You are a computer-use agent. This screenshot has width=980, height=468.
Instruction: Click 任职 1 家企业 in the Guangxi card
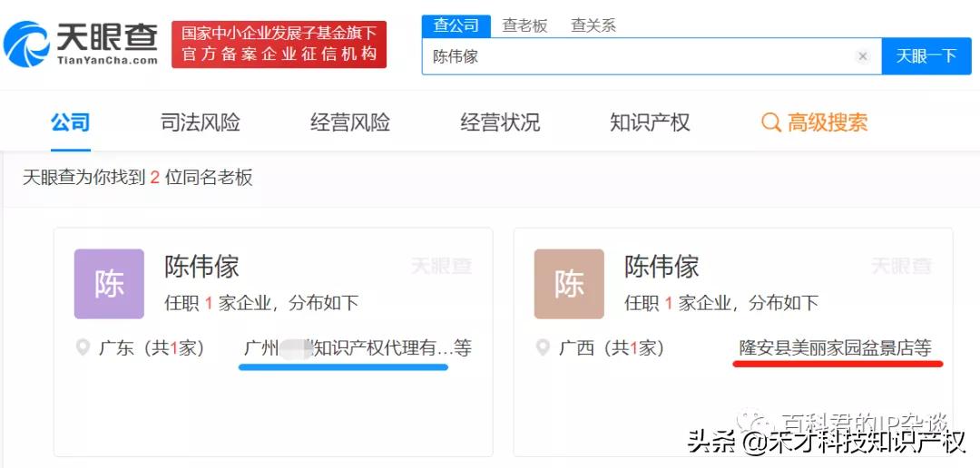coord(678,304)
